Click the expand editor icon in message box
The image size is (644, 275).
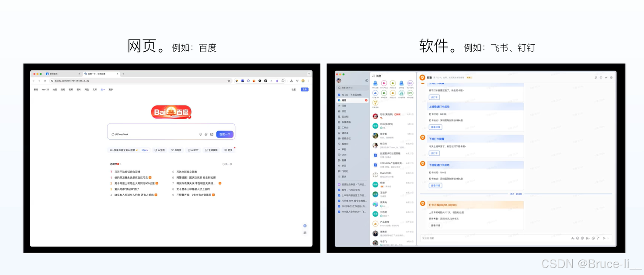point(598,238)
